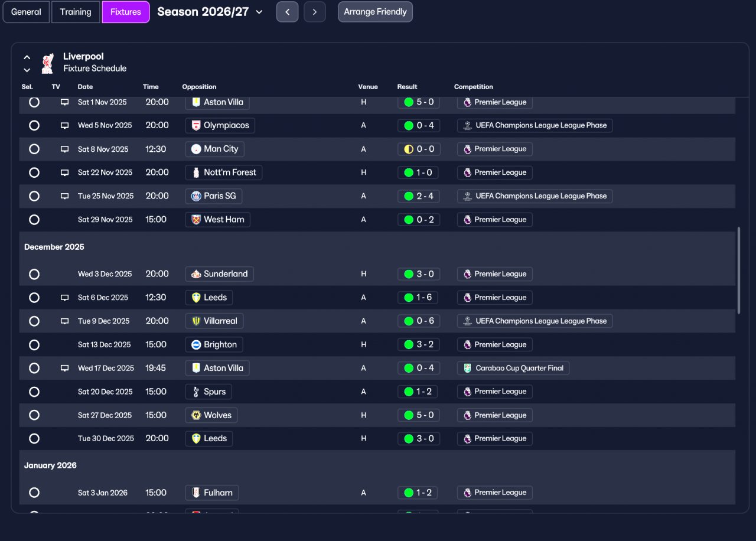Click the Champions League logo on the Villarreal row
The width and height of the screenshot is (756, 541).
pyautogui.click(x=468, y=321)
